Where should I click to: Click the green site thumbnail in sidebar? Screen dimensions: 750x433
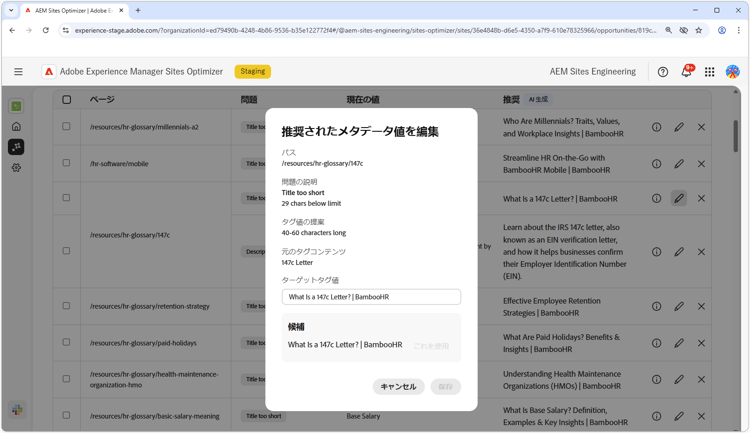click(16, 106)
